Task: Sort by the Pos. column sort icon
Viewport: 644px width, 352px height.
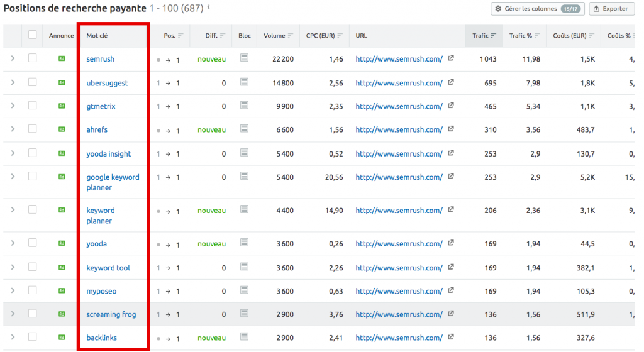Action: coord(180,36)
